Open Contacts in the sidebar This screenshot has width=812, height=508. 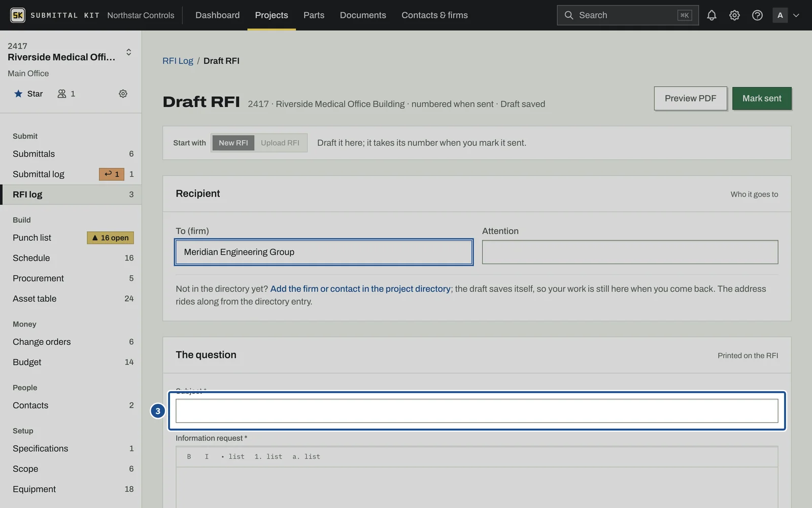[x=71, y=405]
